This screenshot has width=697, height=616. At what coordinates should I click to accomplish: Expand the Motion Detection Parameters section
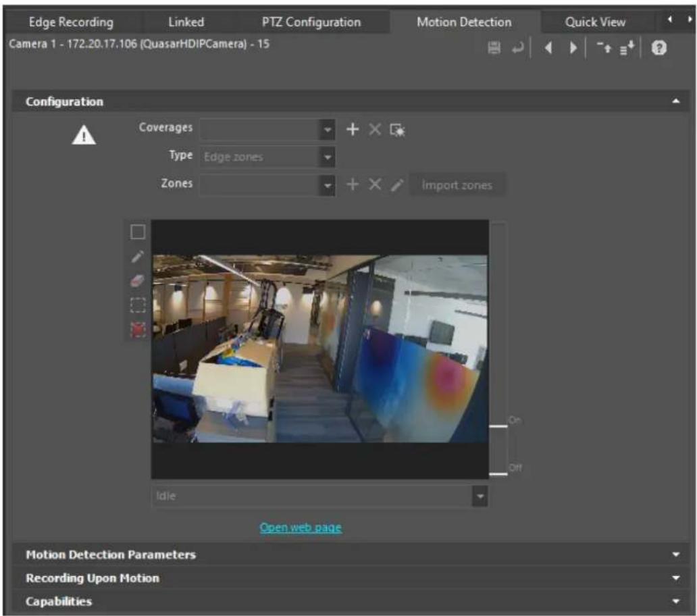pos(675,555)
